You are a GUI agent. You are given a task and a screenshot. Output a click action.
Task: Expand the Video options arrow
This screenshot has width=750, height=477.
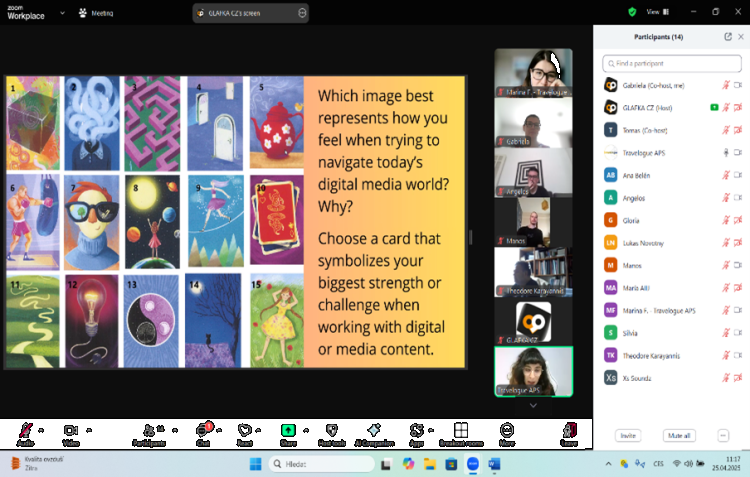pyautogui.click(x=89, y=430)
